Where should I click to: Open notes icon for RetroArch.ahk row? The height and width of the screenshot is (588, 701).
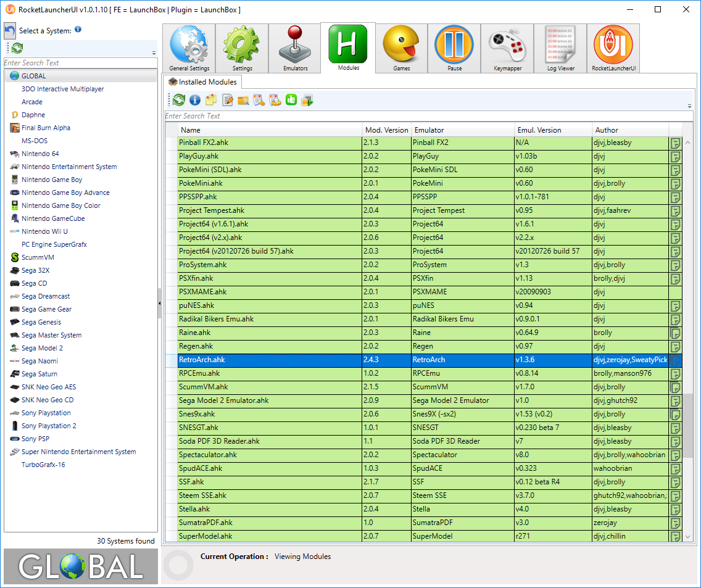pyautogui.click(x=675, y=360)
